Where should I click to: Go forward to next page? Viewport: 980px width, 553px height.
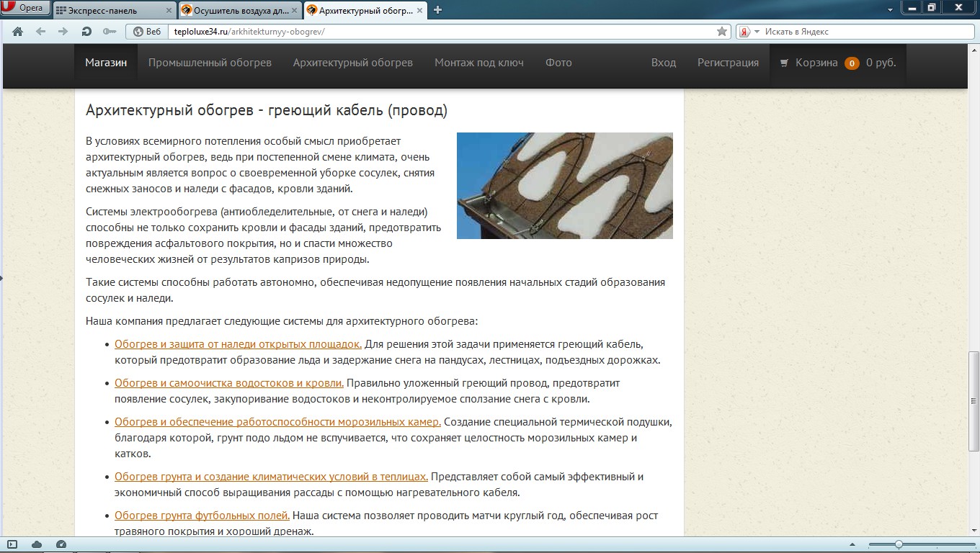pos(63,32)
